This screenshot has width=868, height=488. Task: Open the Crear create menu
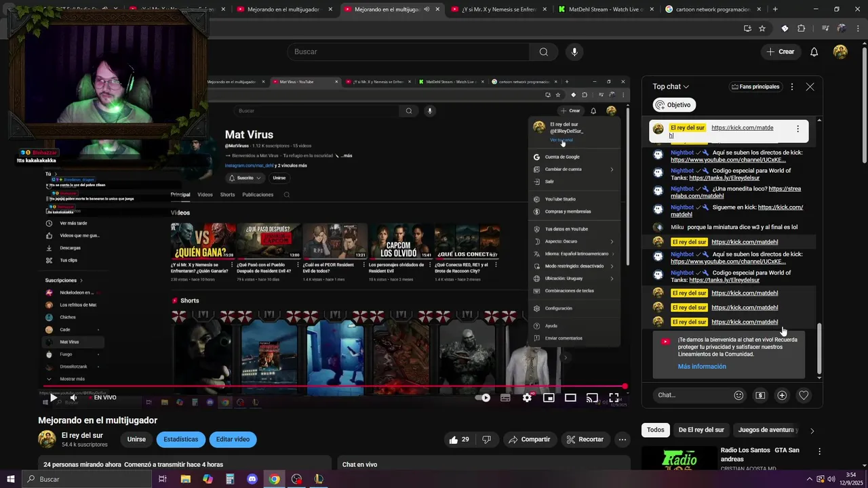pyautogui.click(x=780, y=52)
